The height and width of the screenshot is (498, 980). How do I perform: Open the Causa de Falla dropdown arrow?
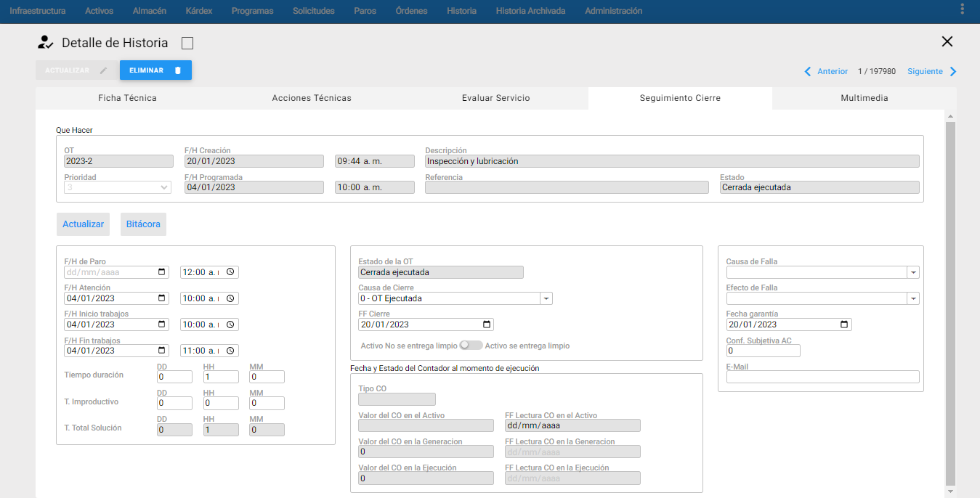(x=913, y=272)
